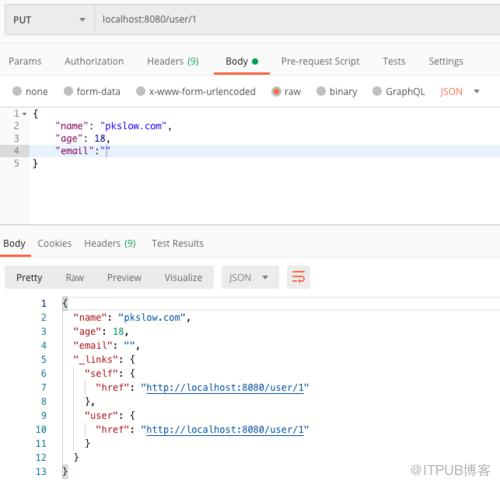Collapse the line 1 fold arrow in the request body
The height and width of the screenshot is (485, 500).
(x=24, y=114)
